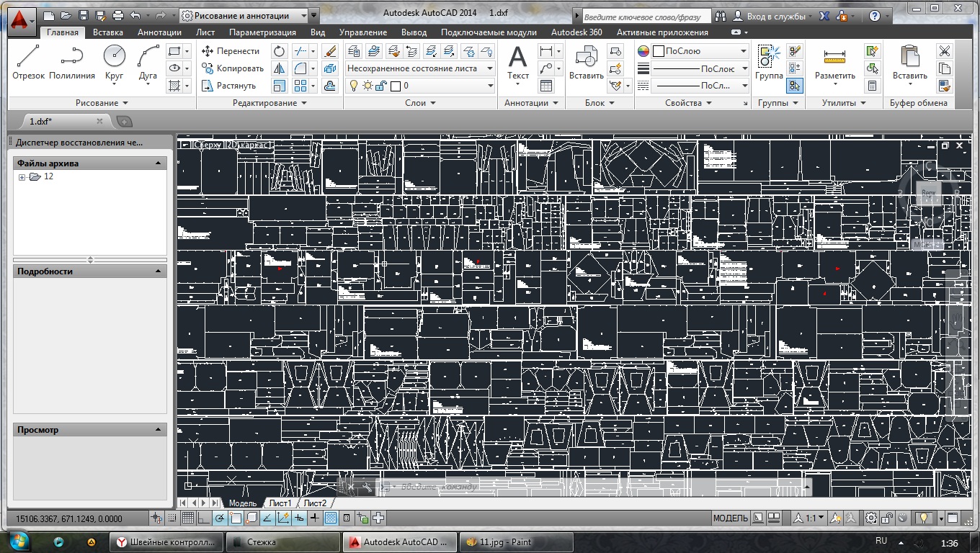Screen dimensions: 980x553
Task: Click Копировать (Copy) command
Action: point(231,68)
